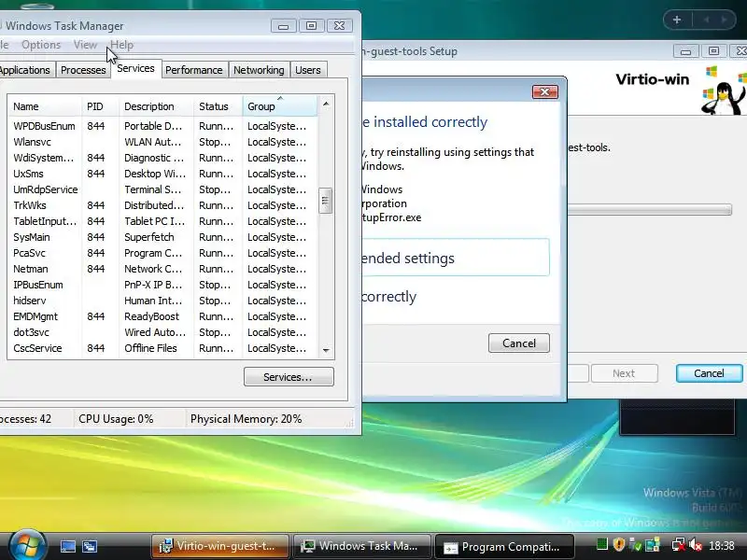Viewport: 747px width, 560px height.
Task: Open the Options menu in Task Manager
Action: pos(41,45)
